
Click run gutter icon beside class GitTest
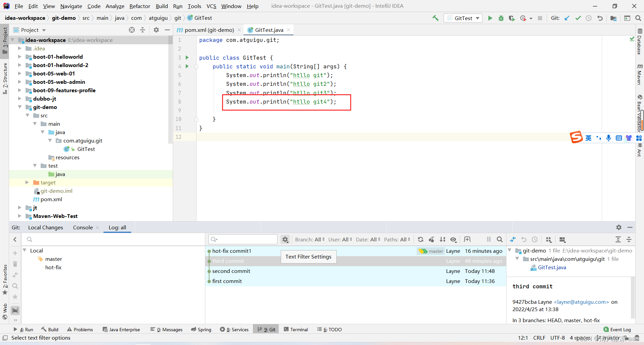187,58
